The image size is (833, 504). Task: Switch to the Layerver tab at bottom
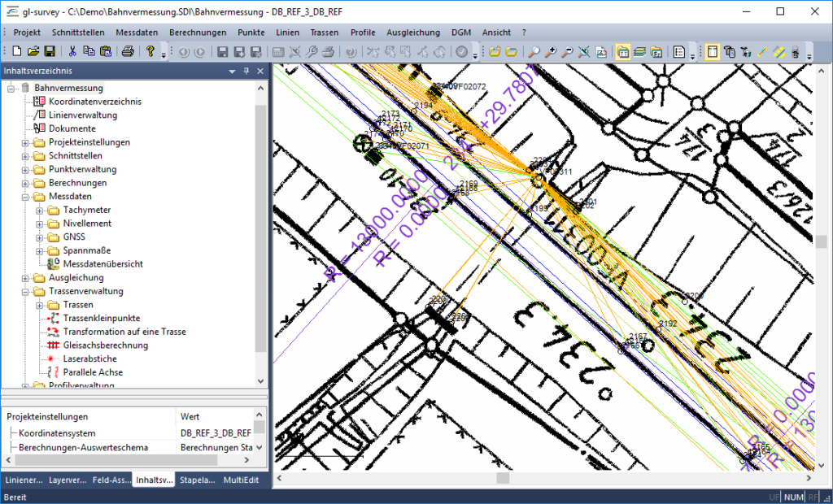click(x=67, y=480)
